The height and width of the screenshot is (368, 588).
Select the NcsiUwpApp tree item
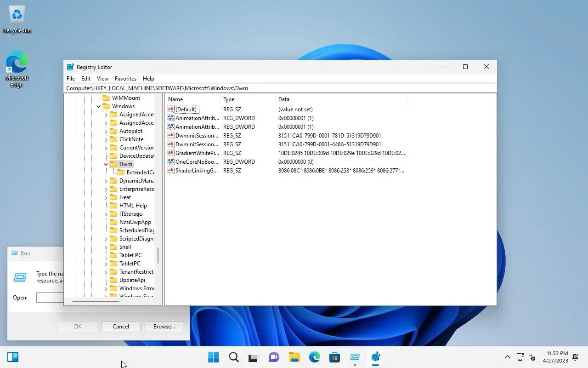[135, 222]
